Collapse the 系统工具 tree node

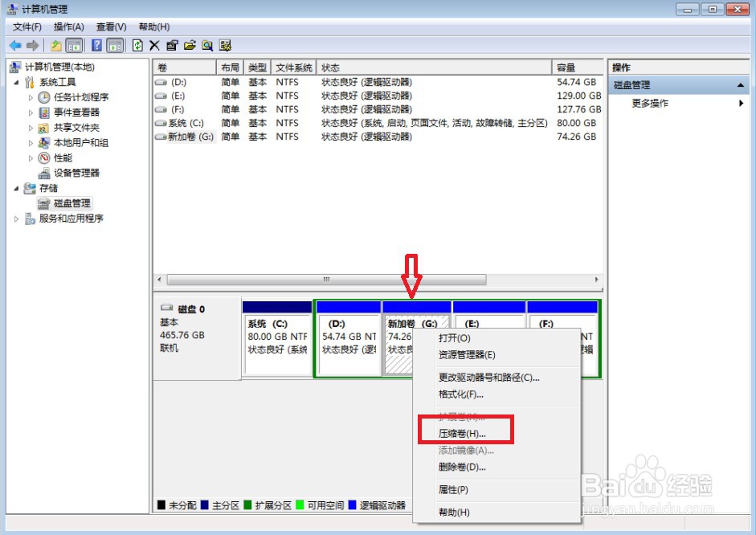16,83
